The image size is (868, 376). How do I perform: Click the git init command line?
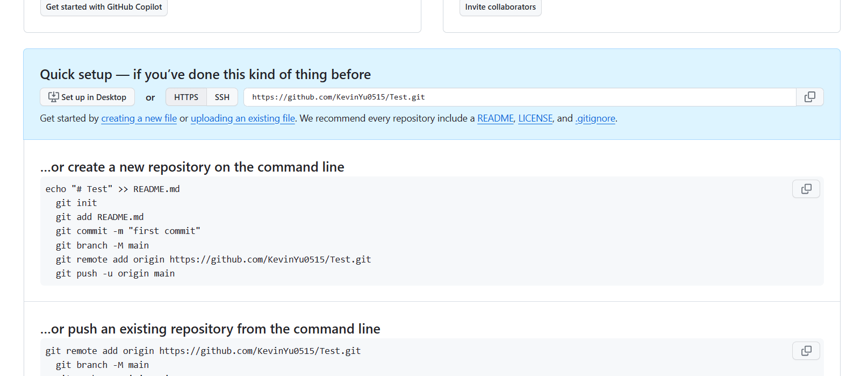click(76, 203)
